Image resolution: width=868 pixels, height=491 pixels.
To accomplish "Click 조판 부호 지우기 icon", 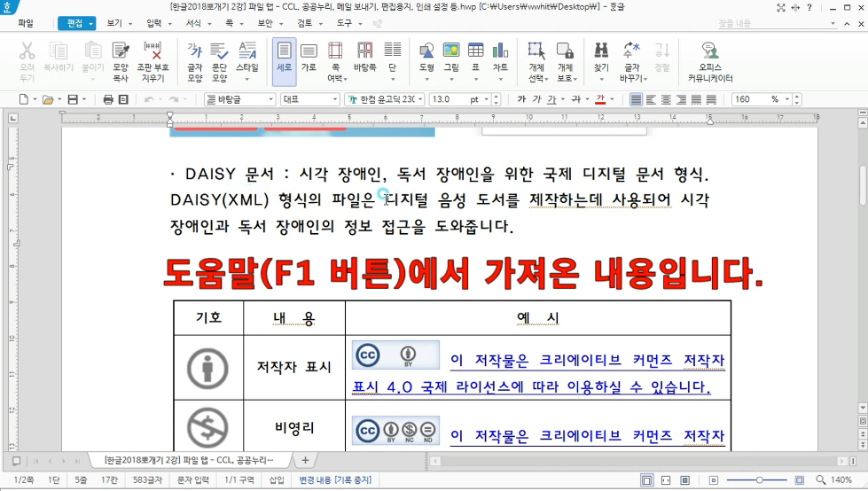I will pyautogui.click(x=152, y=61).
